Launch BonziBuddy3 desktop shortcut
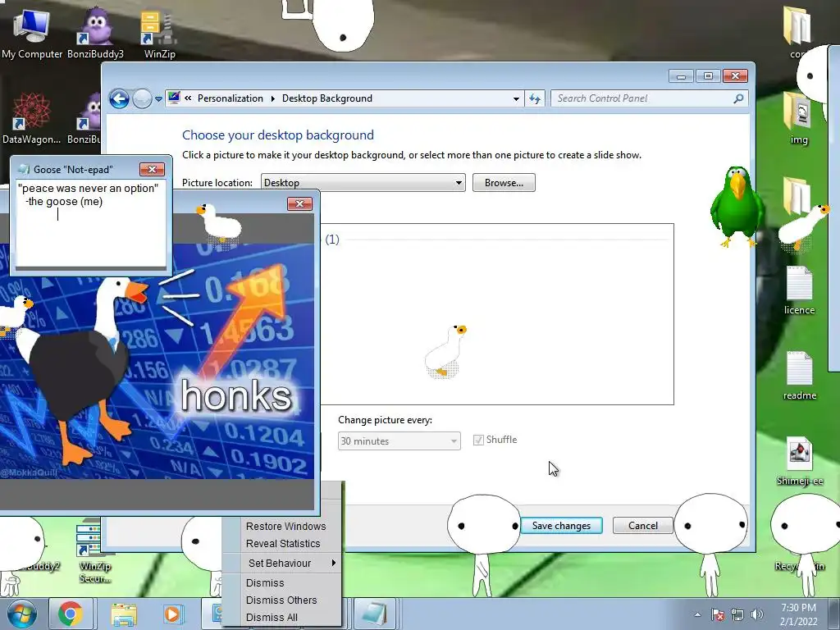This screenshot has width=840, height=630. [95, 33]
